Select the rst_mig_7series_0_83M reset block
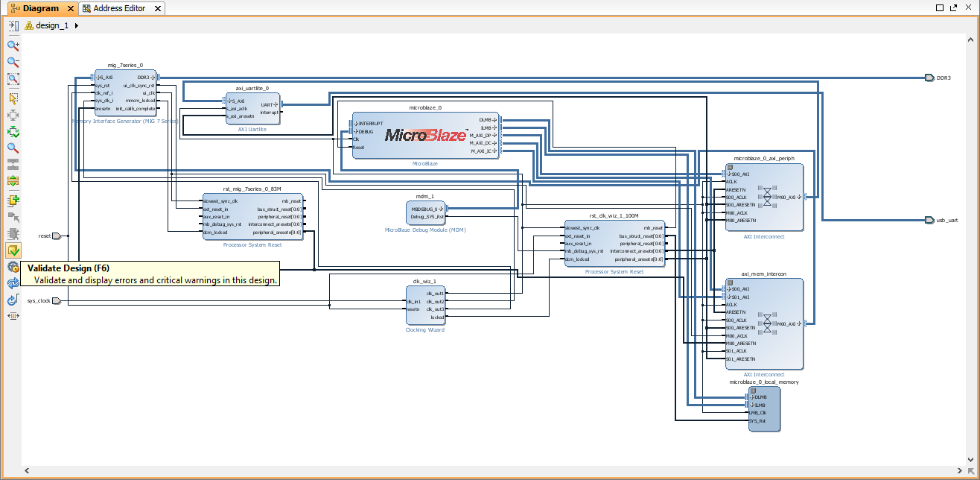The image size is (980, 480). (x=252, y=216)
